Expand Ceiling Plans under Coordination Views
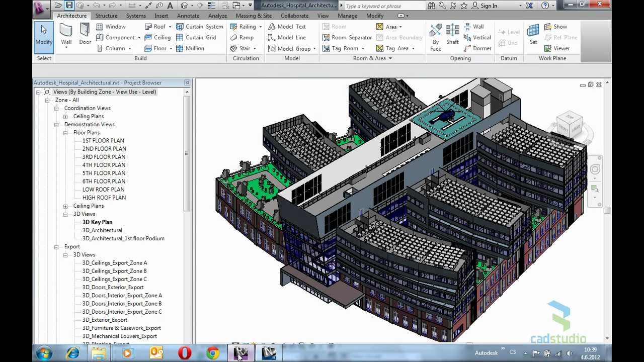This screenshot has height=362, width=644. point(65,117)
